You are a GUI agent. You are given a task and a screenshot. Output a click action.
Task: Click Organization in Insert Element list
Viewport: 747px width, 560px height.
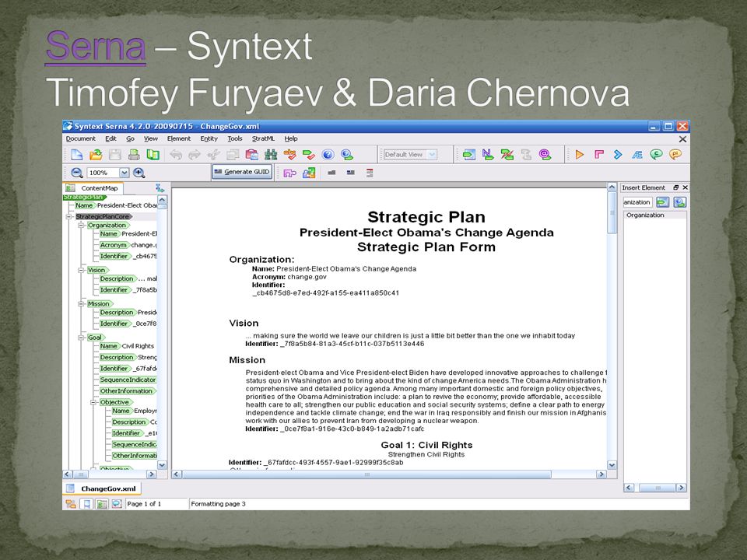pos(645,215)
